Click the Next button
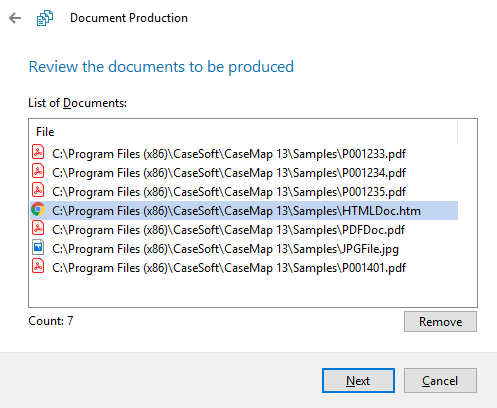Image resolution: width=497 pixels, height=408 pixels. 358,381
